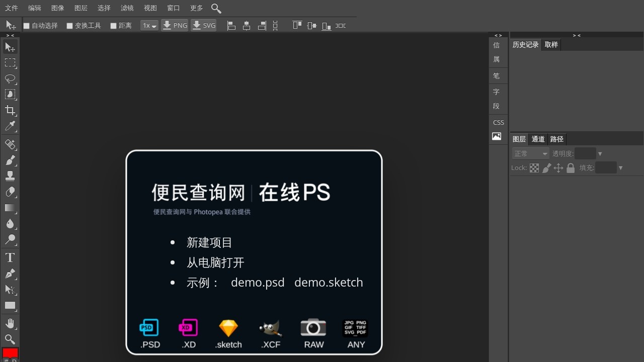The width and height of the screenshot is (644, 362).
Task: Click align vertical centers icon
Action: click(x=312, y=26)
